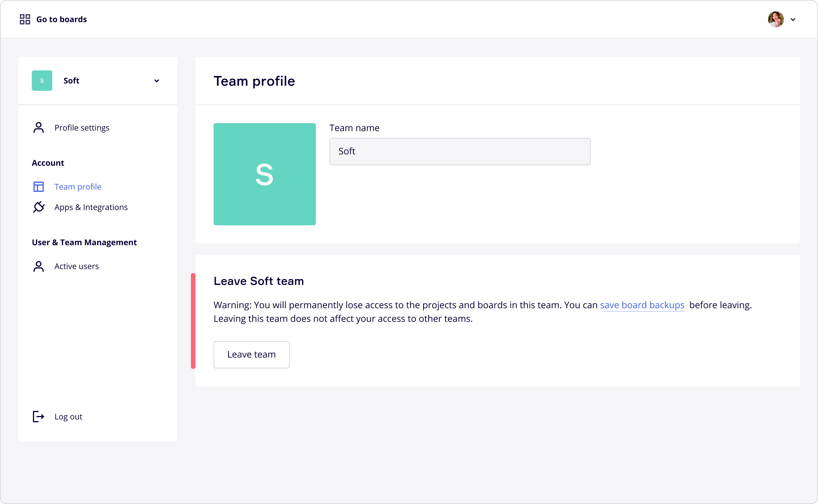Open Apps & Integrations via plug icon

click(38, 207)
